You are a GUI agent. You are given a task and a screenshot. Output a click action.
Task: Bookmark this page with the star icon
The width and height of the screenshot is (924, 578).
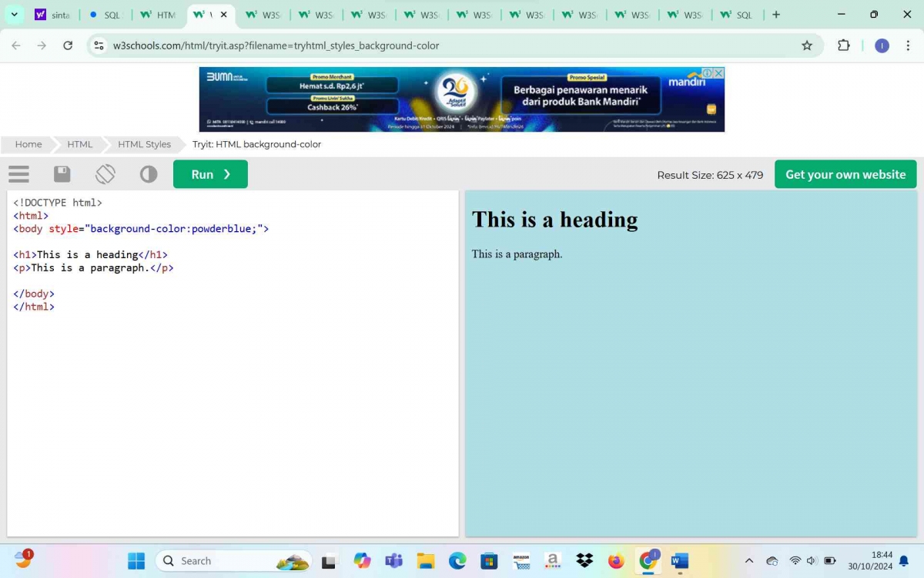807,45
